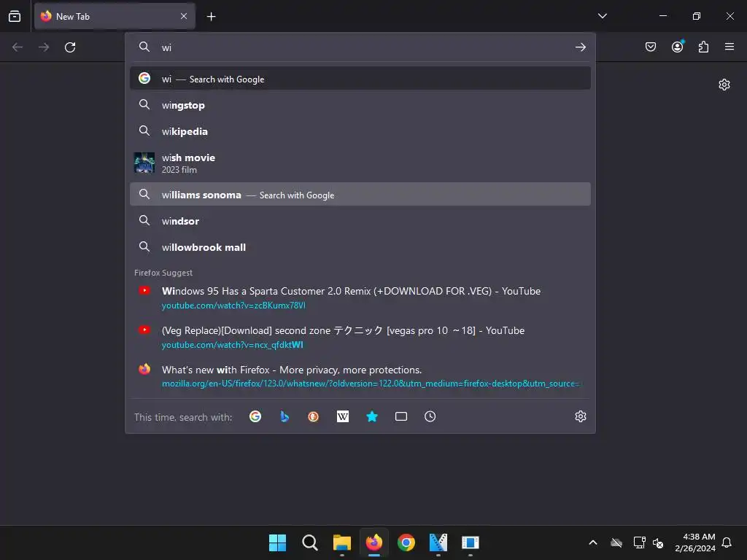Select the wikipedia suggestion

tap(360, 131)
